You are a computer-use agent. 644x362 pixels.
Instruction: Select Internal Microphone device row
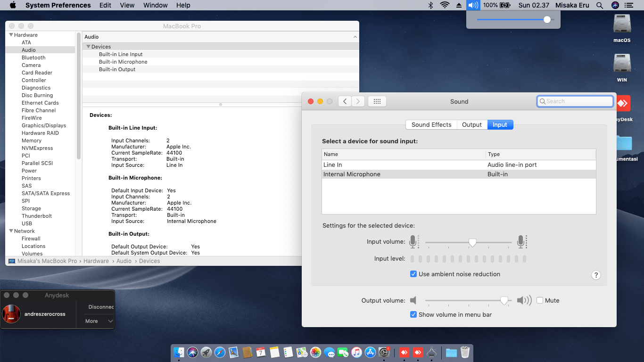pyautogui.click(x=459, y=174)
